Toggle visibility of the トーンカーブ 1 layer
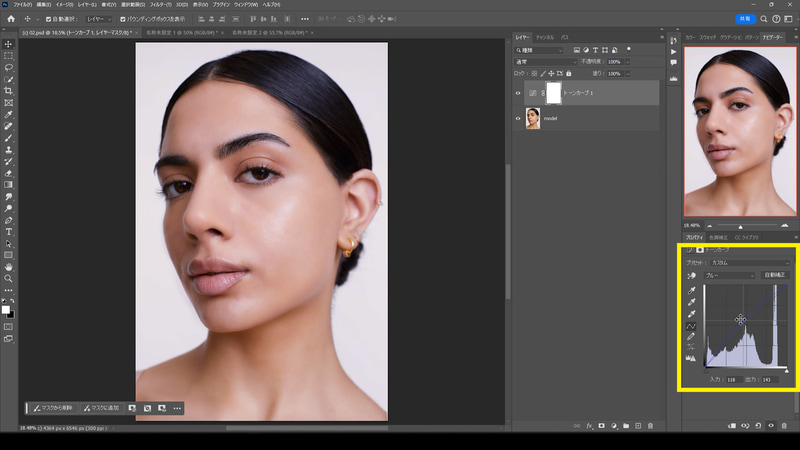Image resolution: width=800 pixels, height=450 pixels. click(518, 92)
